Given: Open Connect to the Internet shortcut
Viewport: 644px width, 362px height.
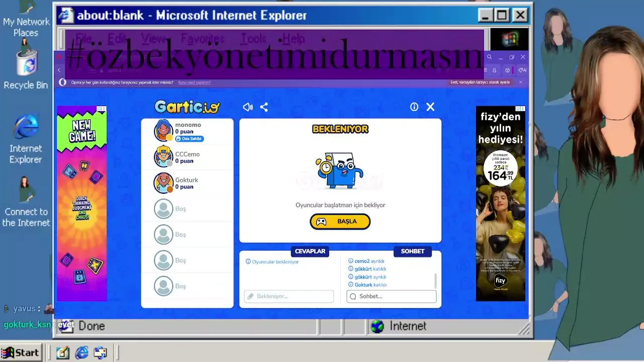Looking at the screenshot, I should (26, 202).
